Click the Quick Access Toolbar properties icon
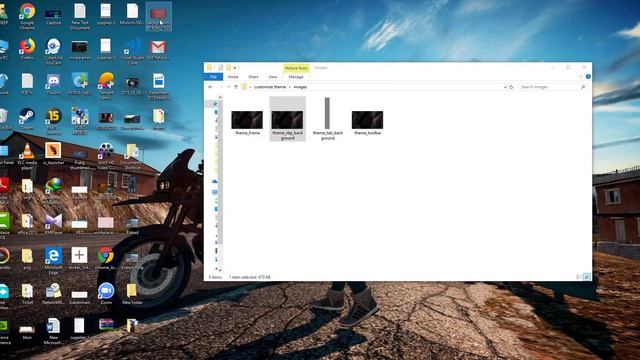 point(220,67)
